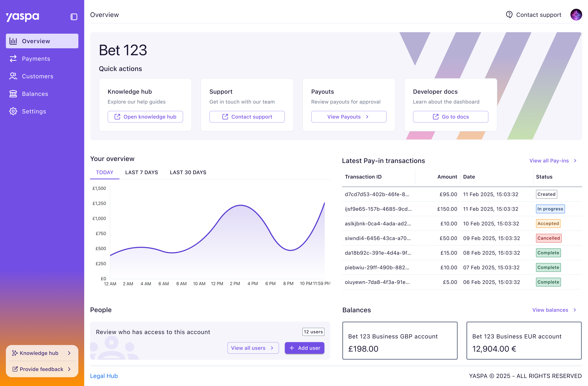This screenshot has width=588, height=386.
Task: Switch to the LAST 7 DAYS tab
Action: (141, 172)
